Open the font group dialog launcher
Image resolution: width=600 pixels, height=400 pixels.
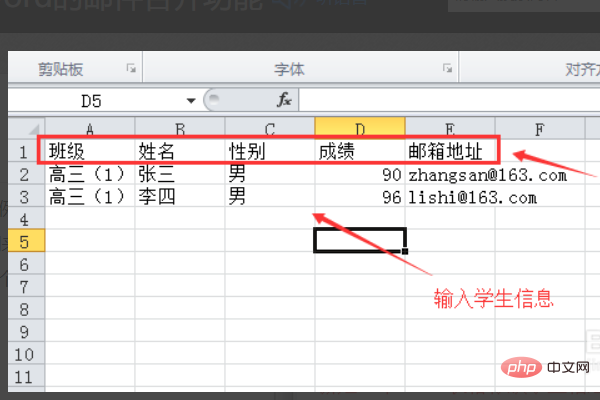pyautogui.click(x=447, y=69)
